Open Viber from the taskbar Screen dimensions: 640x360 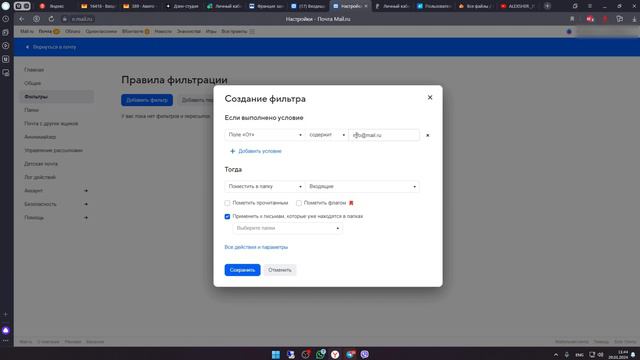point(364,354)
